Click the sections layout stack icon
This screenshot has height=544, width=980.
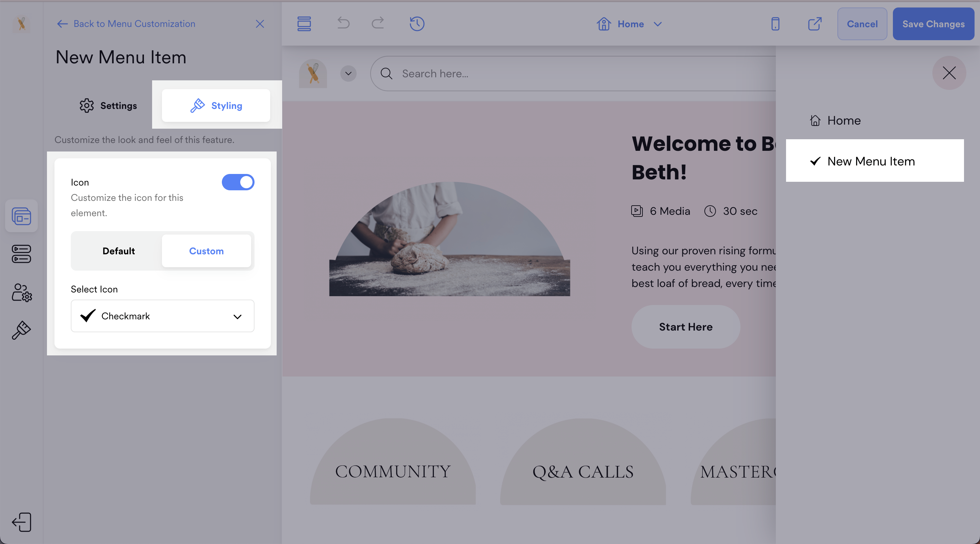coord(304,23)
